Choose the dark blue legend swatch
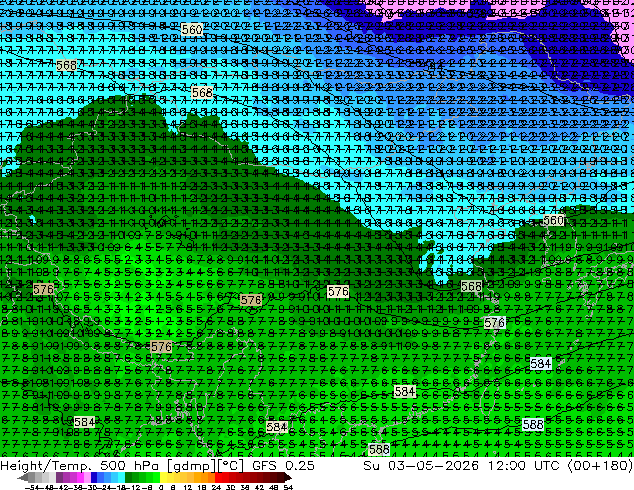 (x=94, y=478)
